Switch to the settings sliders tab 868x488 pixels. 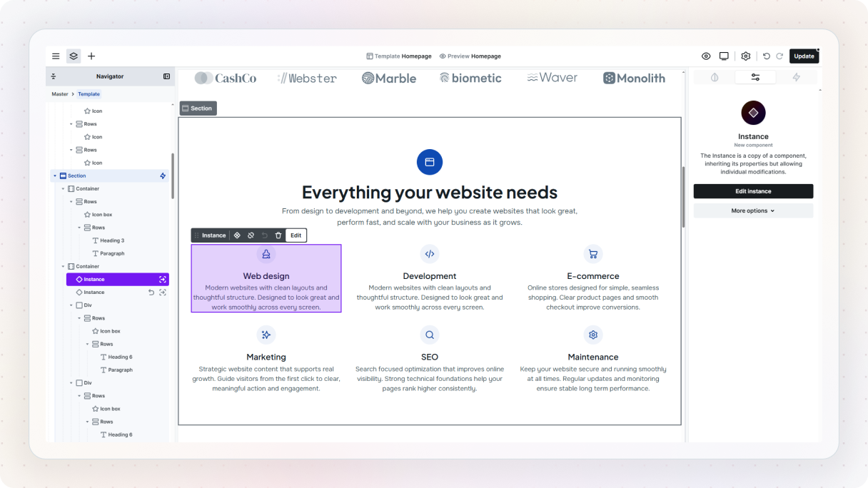click(x=755, y=77)
